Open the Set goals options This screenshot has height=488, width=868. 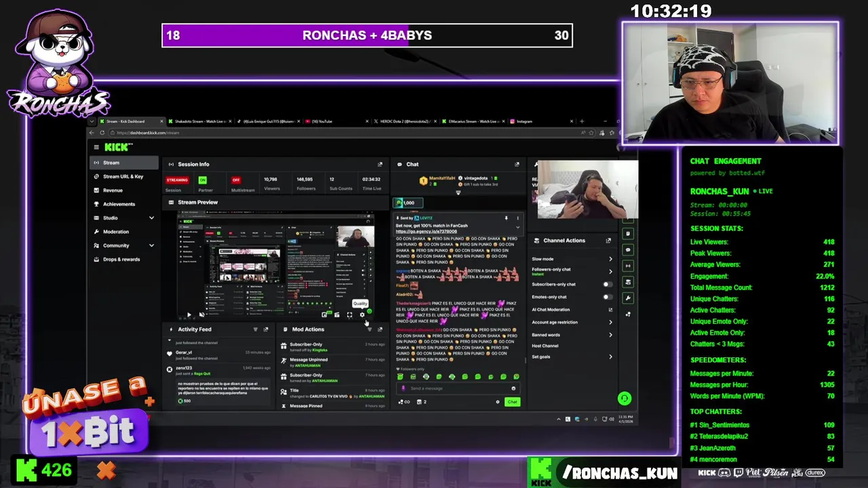point(572,357)
